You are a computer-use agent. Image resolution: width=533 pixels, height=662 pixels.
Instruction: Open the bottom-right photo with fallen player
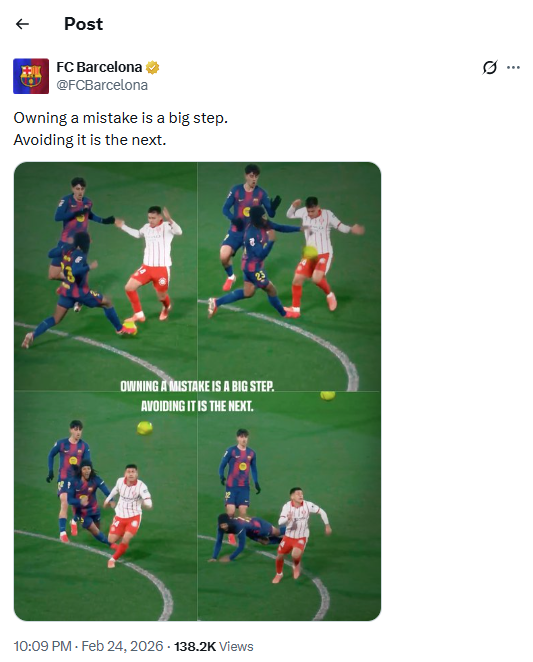coord(289,506)
